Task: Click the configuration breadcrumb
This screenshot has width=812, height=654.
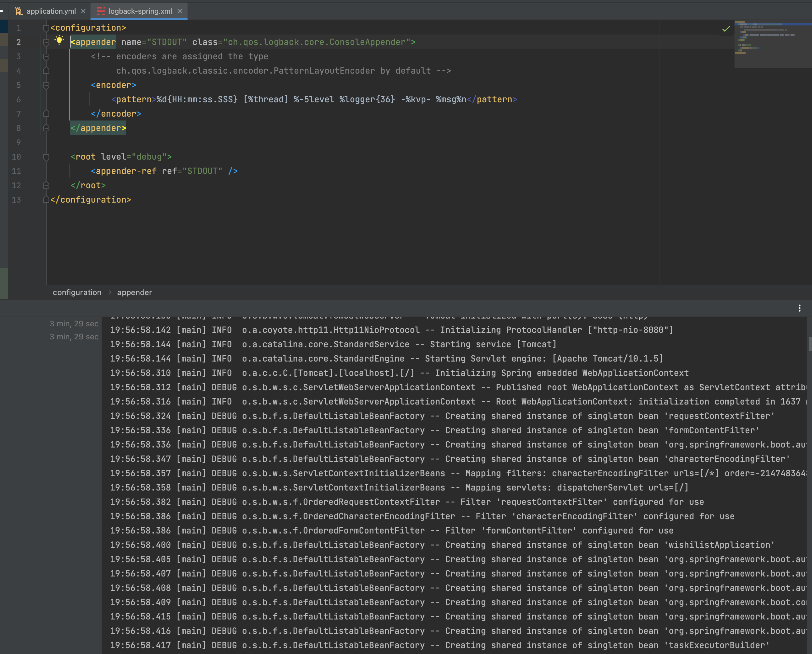Action: pyautogui.click(x=77, y=292)
